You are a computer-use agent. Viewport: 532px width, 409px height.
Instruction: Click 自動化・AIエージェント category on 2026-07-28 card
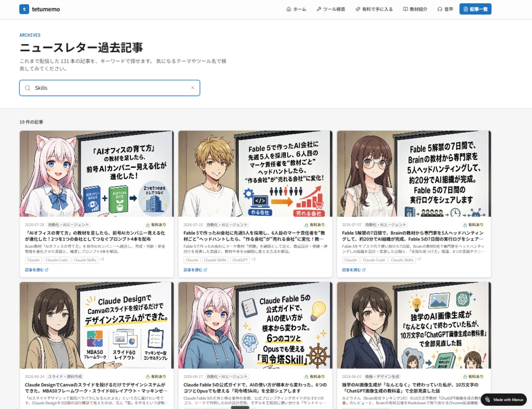click(68, 225)
